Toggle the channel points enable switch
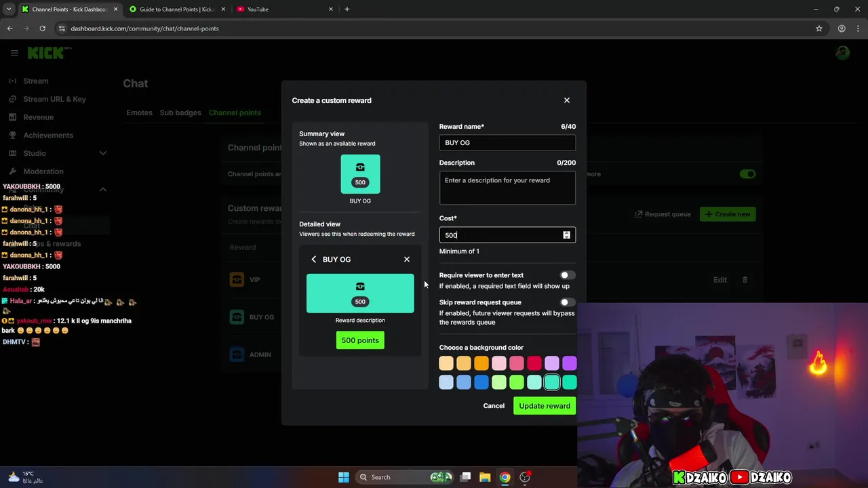 point(747,174)
